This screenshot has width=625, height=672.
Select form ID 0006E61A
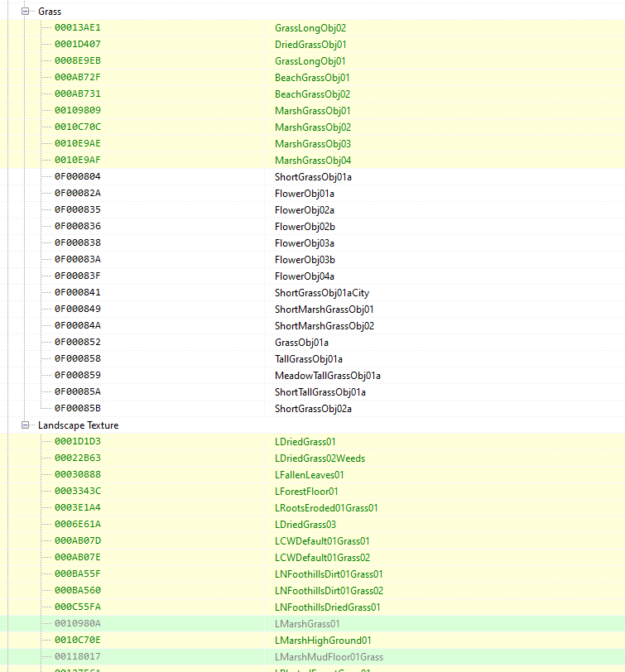78,524
